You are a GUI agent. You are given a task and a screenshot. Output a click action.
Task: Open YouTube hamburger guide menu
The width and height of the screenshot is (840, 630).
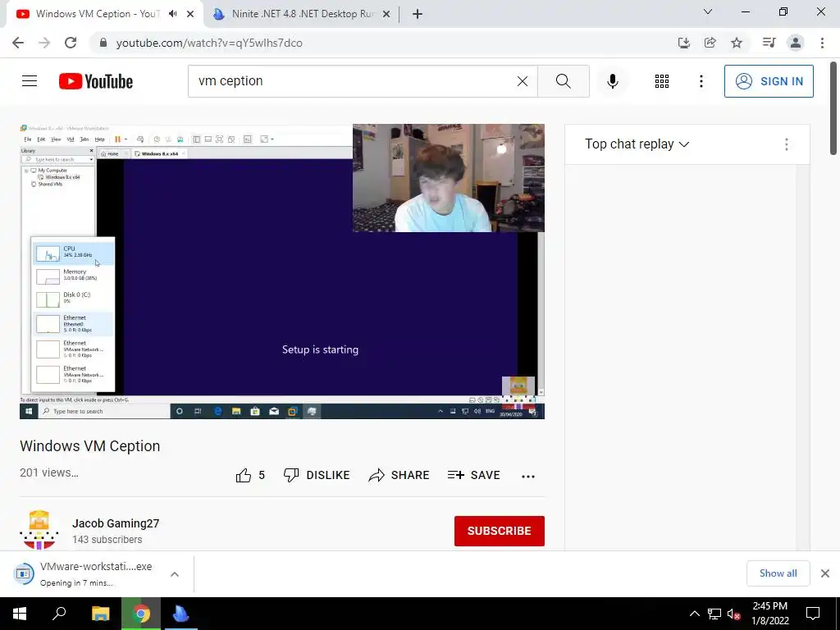pos(30,81)
